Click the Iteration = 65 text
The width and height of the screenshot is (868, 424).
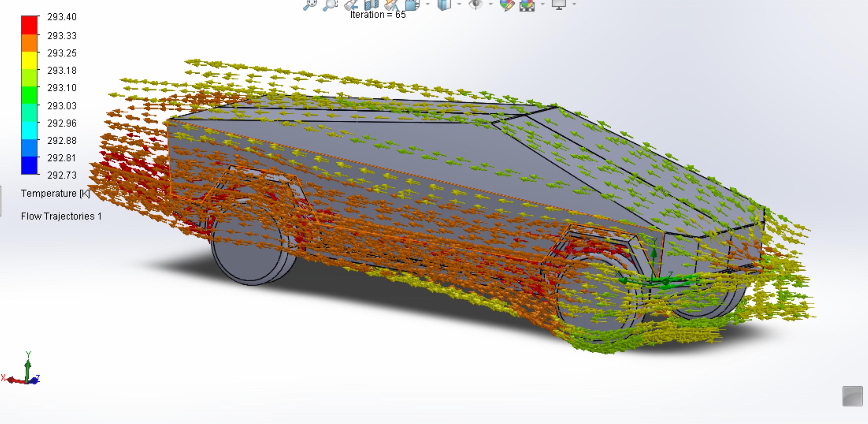[x=378, y=15]
